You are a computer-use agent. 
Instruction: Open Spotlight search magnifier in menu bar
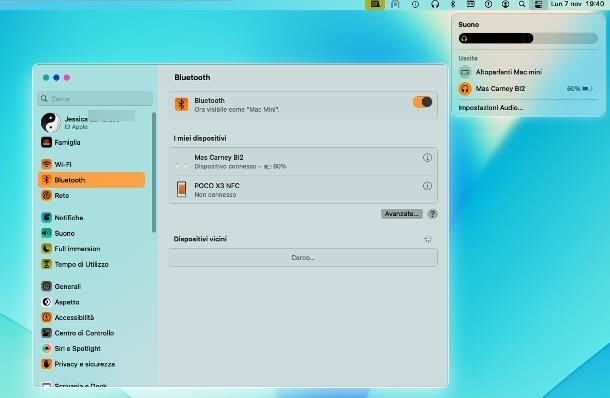pos(522,4)
